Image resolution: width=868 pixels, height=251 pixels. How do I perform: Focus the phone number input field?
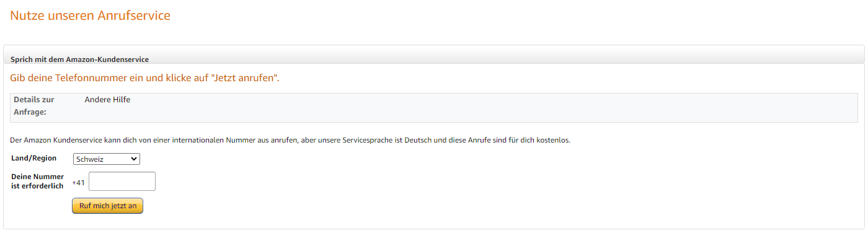point(122,182)
